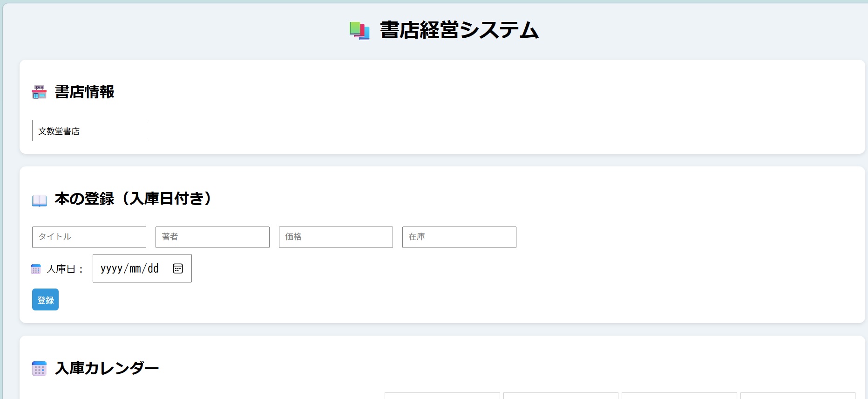This screenshot has width=868, height=399.
Task: Open the date picker calendar icon
Action: pos(178,268)
